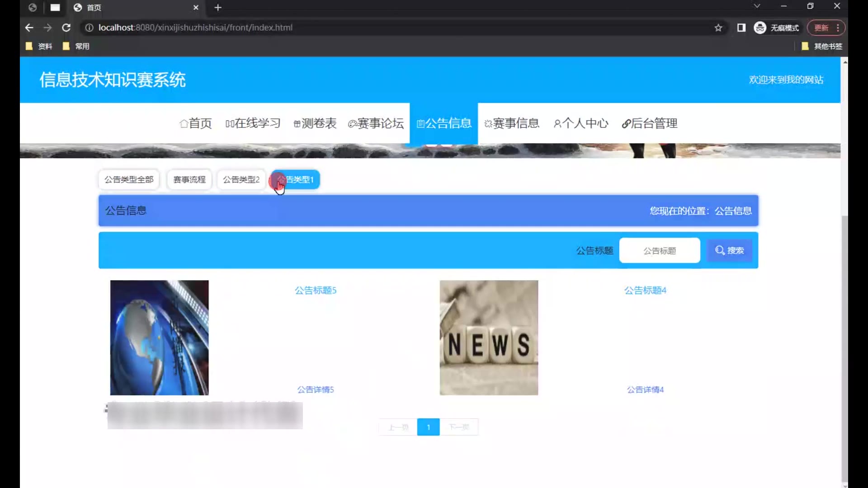Click the incognito mode icon

pyautogui.click(x=760, y=28)
